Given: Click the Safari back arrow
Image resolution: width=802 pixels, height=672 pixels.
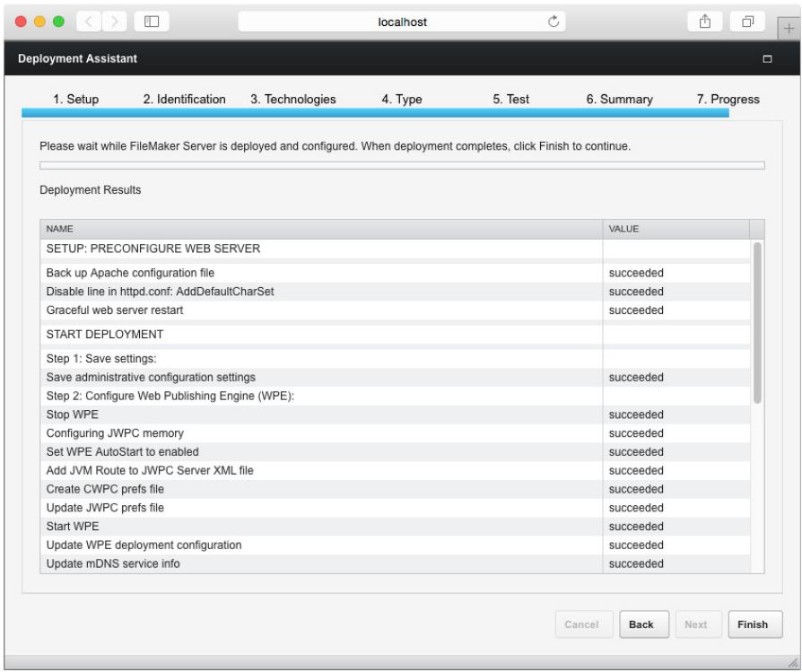Looking at the screenshot, I should pyautogui.click(x=89, y=22).
